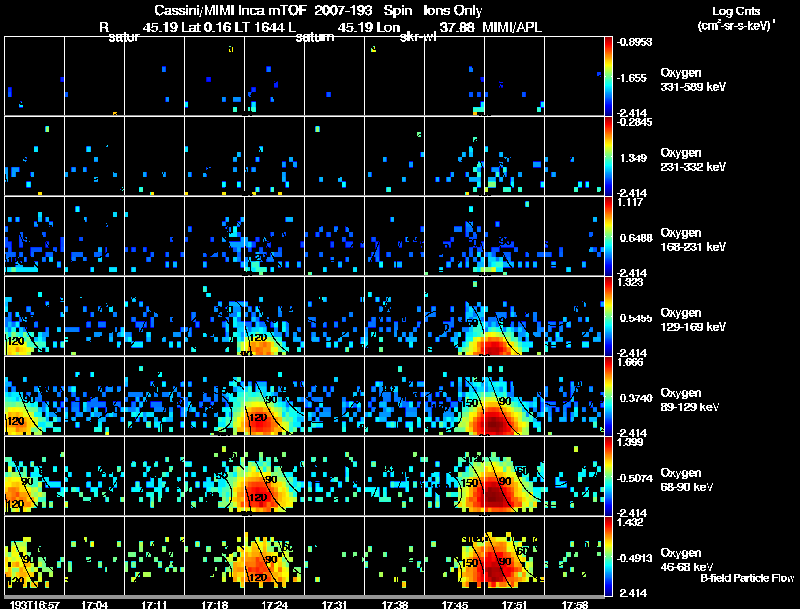The width and height of the screenshot is (800, 609).
Task: Select the 17:24 panel in the 46-68 keV row
Action: (x=274, y=556)
